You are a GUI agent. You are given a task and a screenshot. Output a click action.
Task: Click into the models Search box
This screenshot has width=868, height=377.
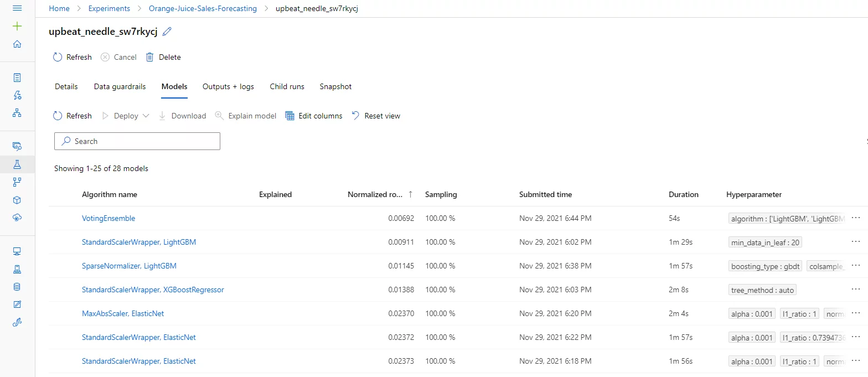tap(137, 141)
